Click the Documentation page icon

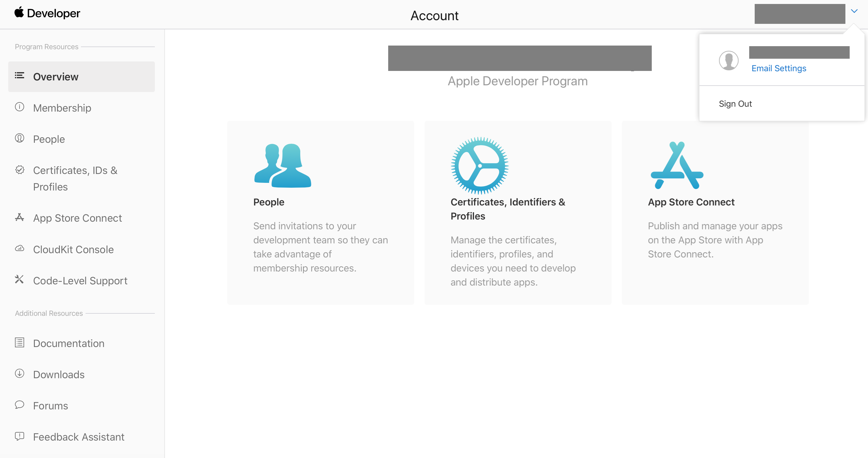point(20,343)
